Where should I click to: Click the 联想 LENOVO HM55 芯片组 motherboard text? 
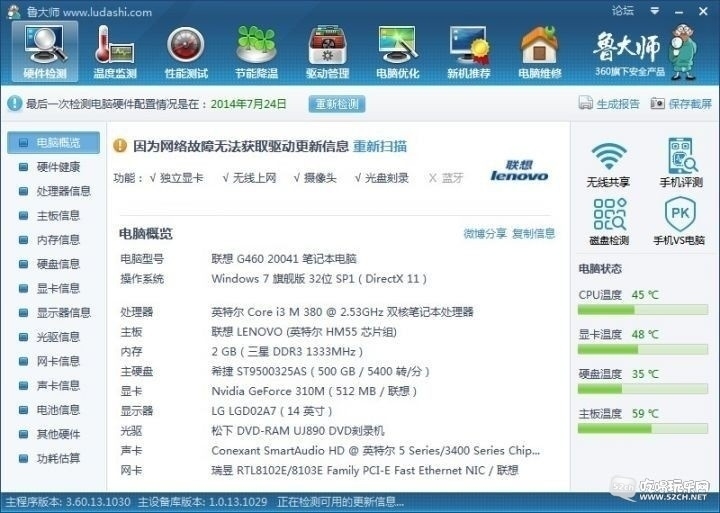pyautogui.click(x=304, y=332)
